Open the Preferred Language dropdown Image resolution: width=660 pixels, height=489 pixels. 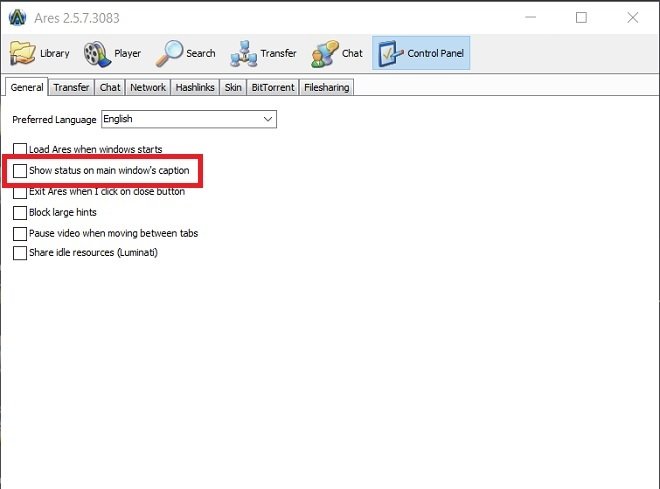coord(189,119)
